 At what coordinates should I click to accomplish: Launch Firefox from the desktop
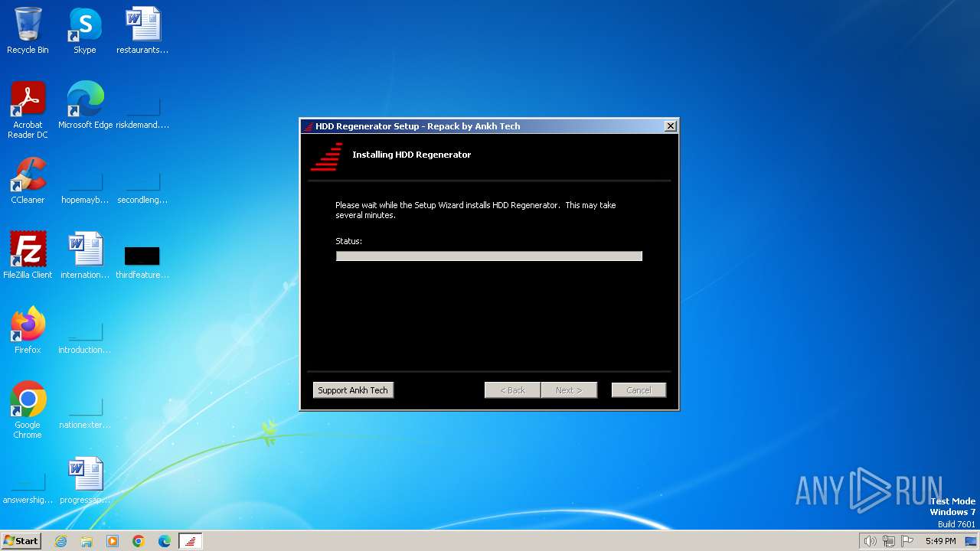click(28, 331)
